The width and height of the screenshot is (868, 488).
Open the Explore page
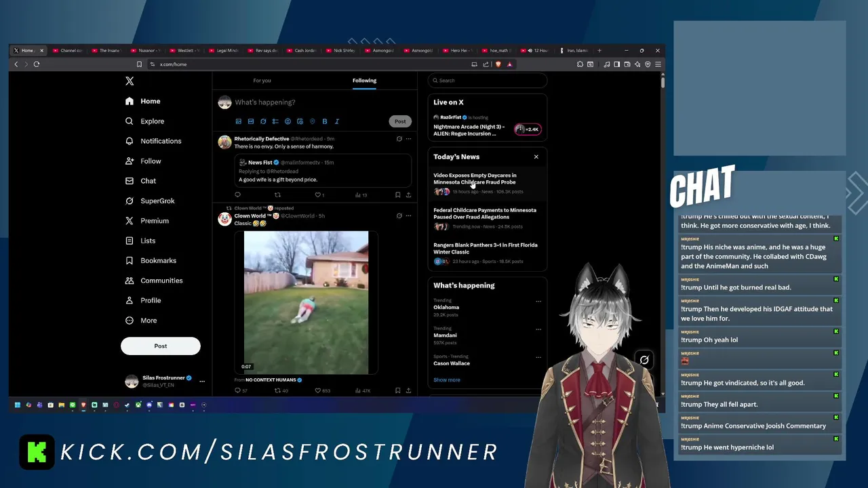tap(145, 121)
